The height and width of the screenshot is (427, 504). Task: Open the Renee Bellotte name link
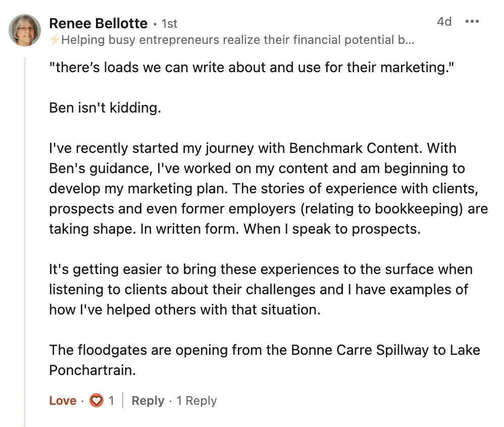pyautogui.click(x=98, y=23)
